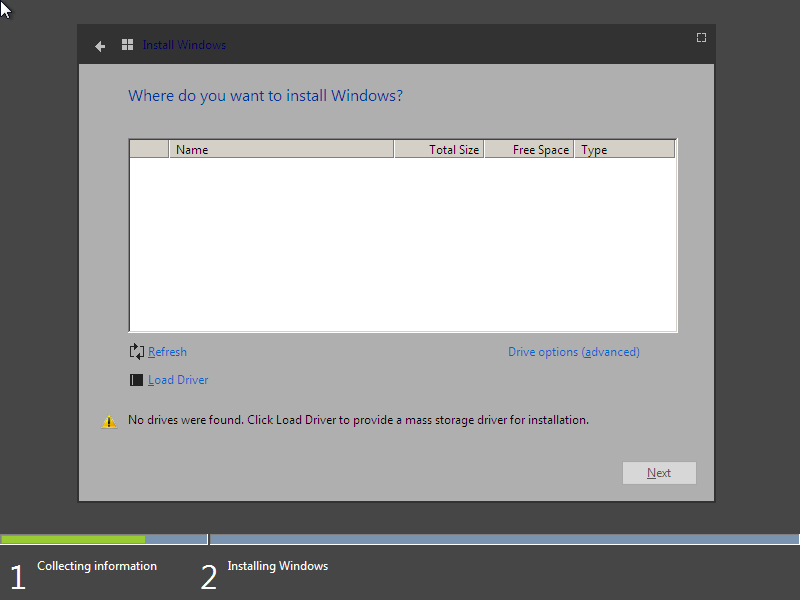
Task: Click the Collecting information step label
Action: (97, 566)
